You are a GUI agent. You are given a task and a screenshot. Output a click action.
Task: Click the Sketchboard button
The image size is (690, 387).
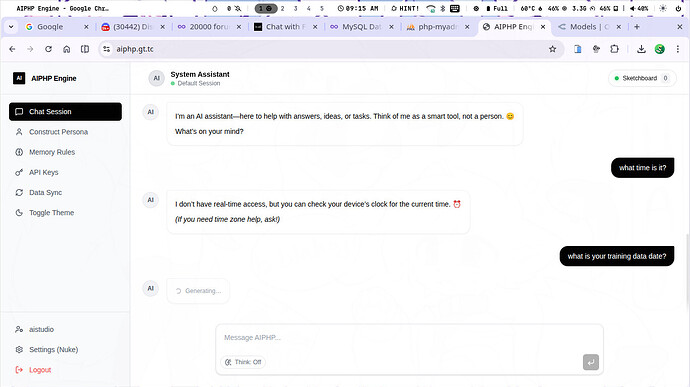[642, 78]
